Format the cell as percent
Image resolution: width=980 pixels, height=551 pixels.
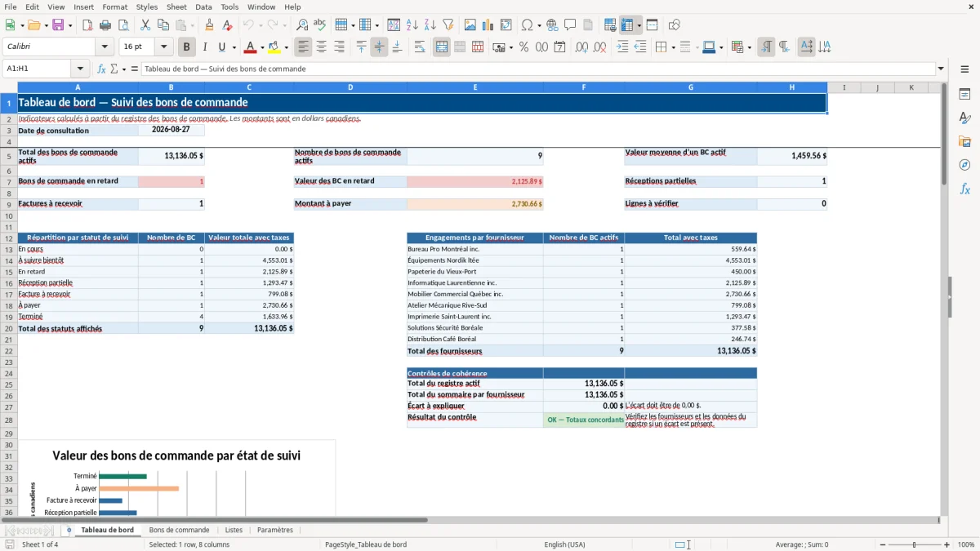pos(523,47)
